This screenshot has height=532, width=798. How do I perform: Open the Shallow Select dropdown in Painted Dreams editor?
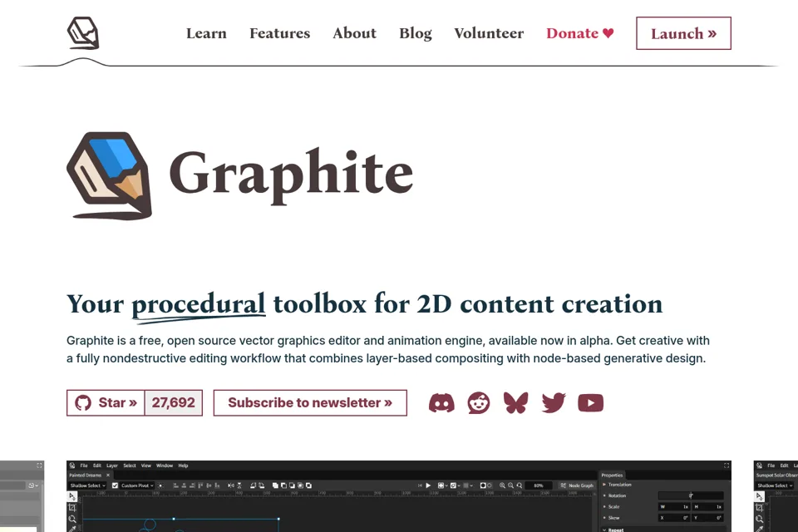coord(88,485)
